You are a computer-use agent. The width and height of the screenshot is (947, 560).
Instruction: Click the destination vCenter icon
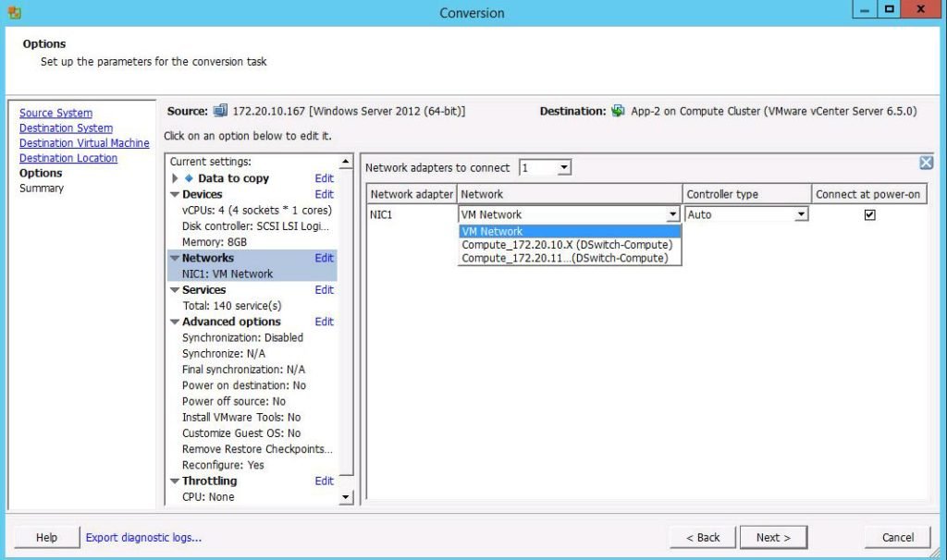click(618, 111)
